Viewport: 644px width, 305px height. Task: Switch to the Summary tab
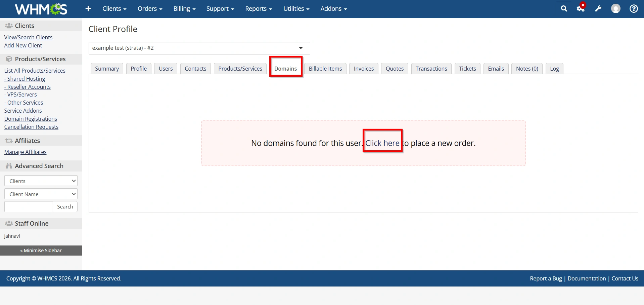tap(107, 69)
